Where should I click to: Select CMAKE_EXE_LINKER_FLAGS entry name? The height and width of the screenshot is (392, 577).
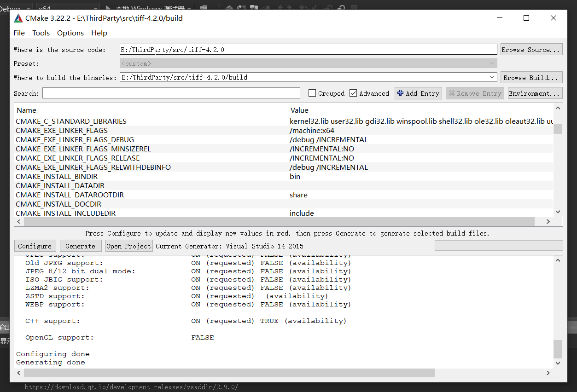pos(62,130)
